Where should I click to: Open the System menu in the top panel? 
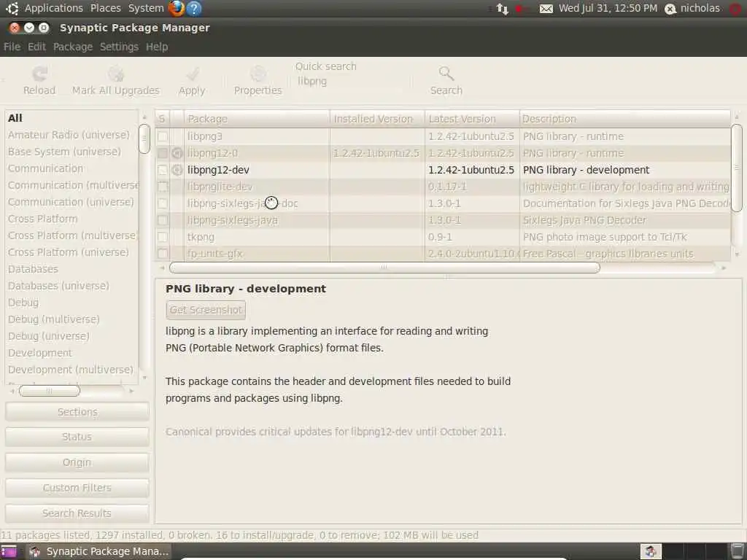(x=146, y=8)
